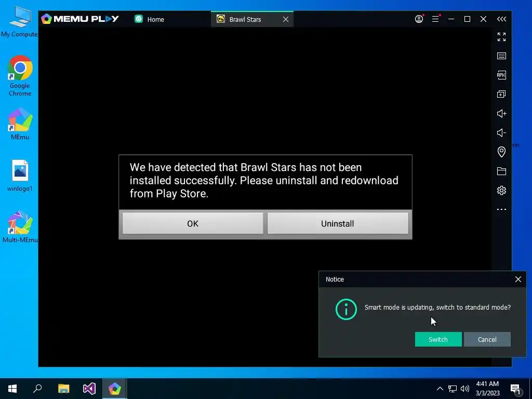Maximize the MEmu window
This screenshot has height=399, width=532.
coord(467,19)
